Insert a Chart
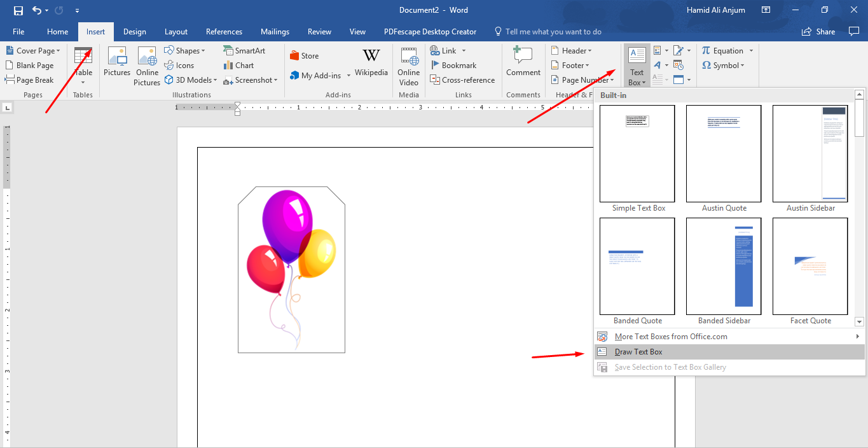Image resolution: width=868 pixels, height=448 pixels. coord(238,65)
